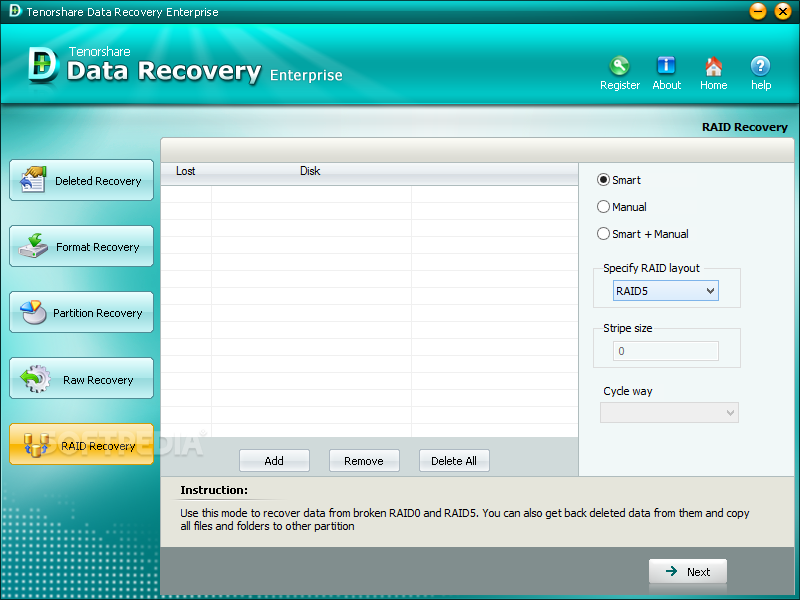This screenshot has width=800, height=600.
Task: Click the Stripe size input field
Action: 665,351
